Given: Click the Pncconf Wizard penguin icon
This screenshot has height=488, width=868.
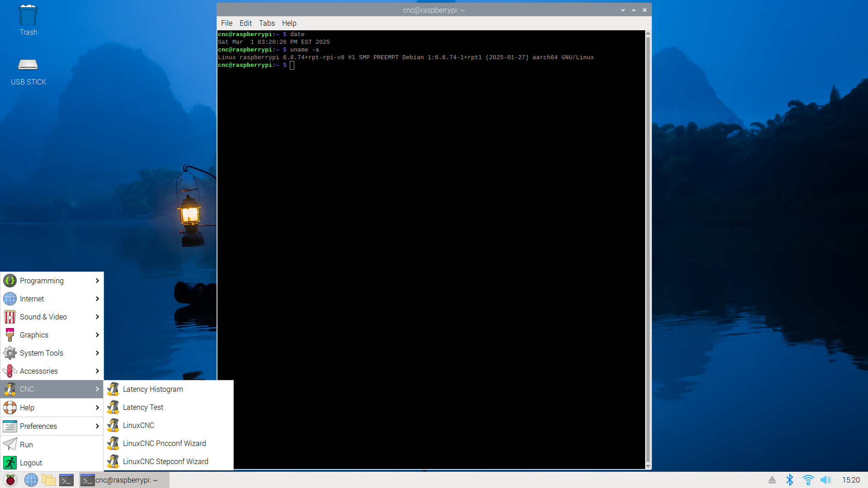Looking at the screenshot, I should pos(113,443).
